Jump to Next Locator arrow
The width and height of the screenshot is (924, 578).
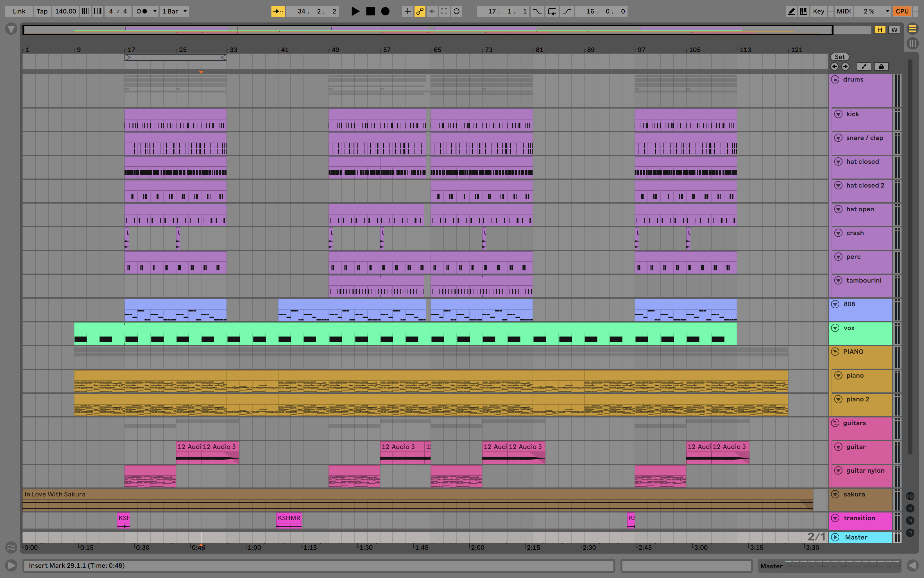pos(845,66)
